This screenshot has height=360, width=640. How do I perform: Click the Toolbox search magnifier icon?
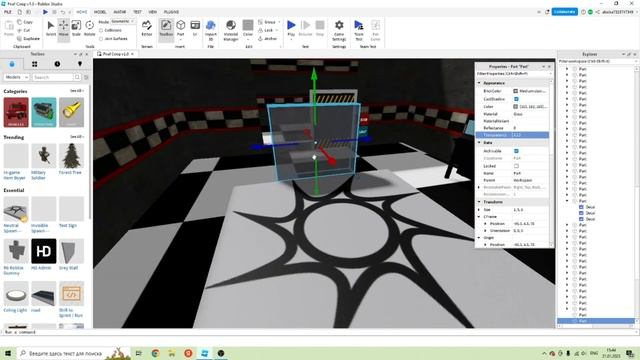[77, 77]
